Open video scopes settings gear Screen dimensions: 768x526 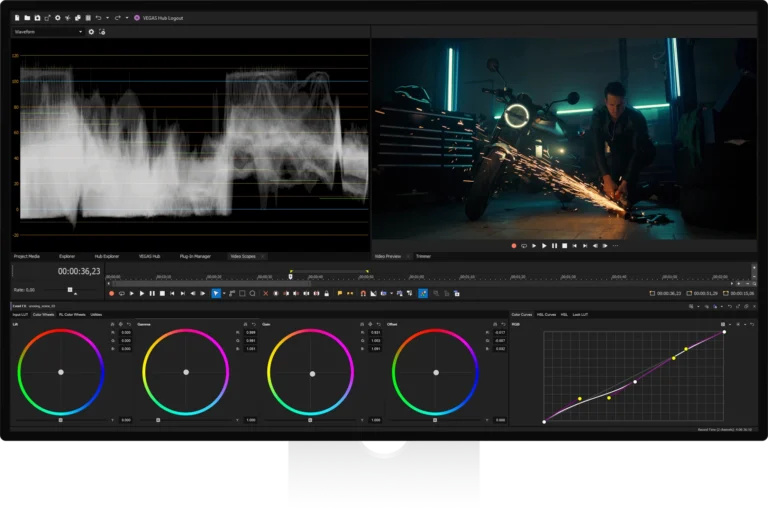coord(91,32)
